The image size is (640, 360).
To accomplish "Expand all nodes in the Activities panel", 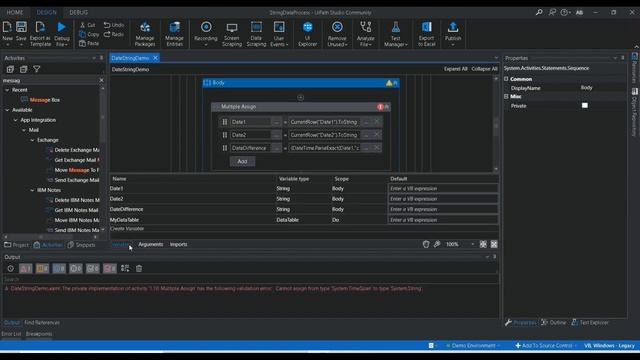I will tap(10, 69).
